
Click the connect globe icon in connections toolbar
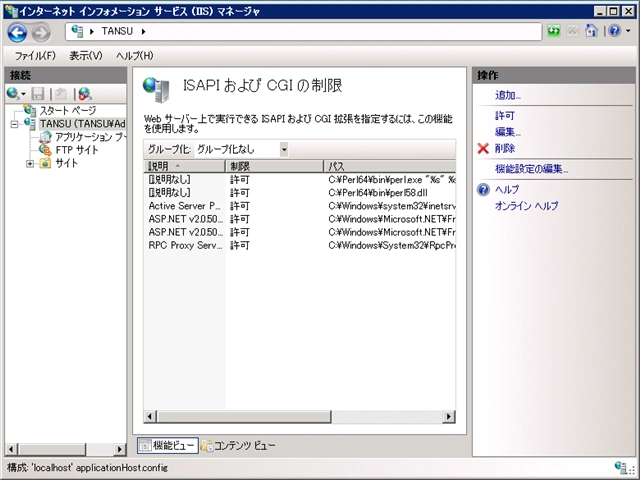pos(13,94)
